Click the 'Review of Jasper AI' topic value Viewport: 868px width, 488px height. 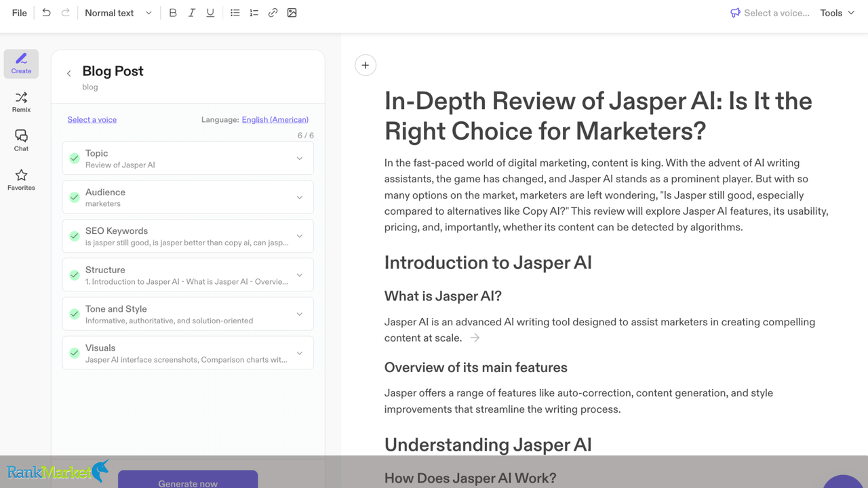pyautogui.click(x=120, y=165)
